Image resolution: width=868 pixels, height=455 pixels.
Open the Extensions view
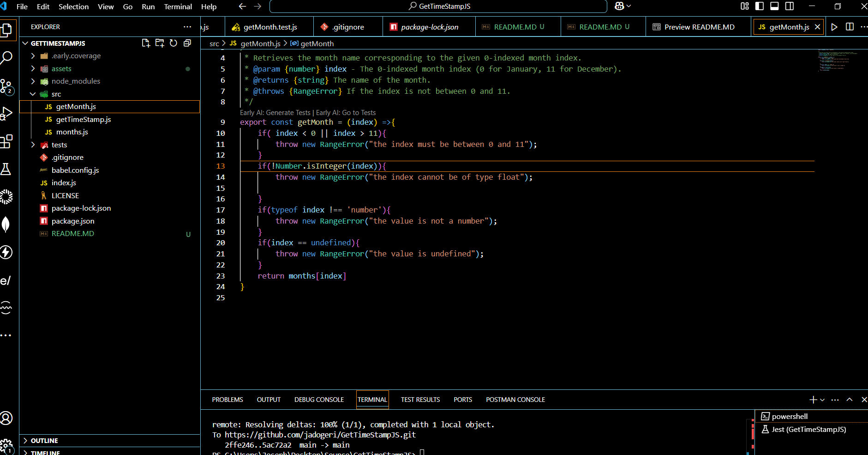pyautogui.click(x=6, y=141)
